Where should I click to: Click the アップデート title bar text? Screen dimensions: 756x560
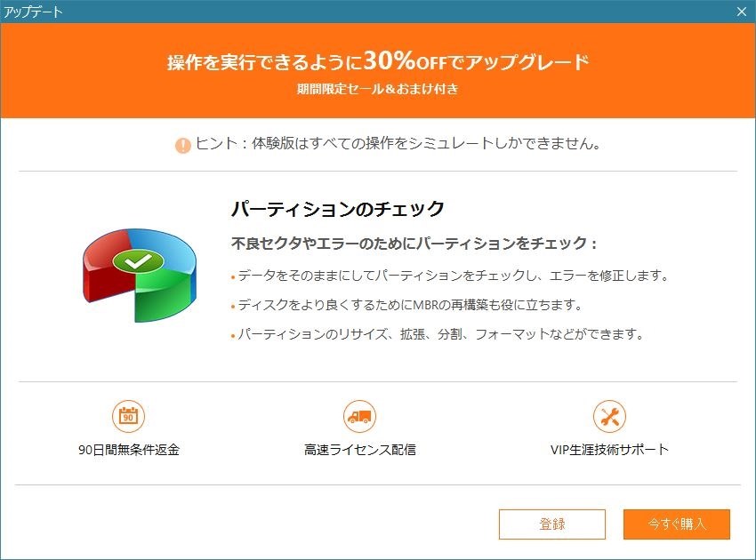pyautogui.click(x=33, y=12)
